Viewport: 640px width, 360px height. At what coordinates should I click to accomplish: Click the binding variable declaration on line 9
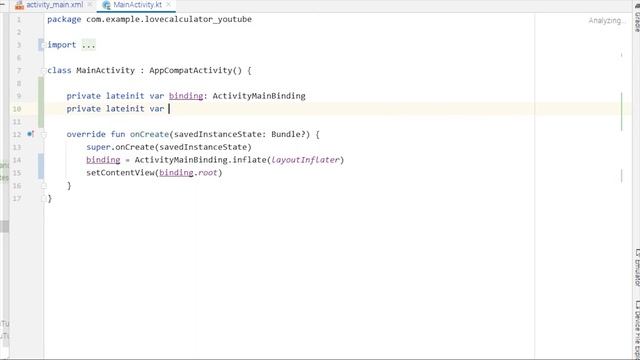(x=186, y=96)
